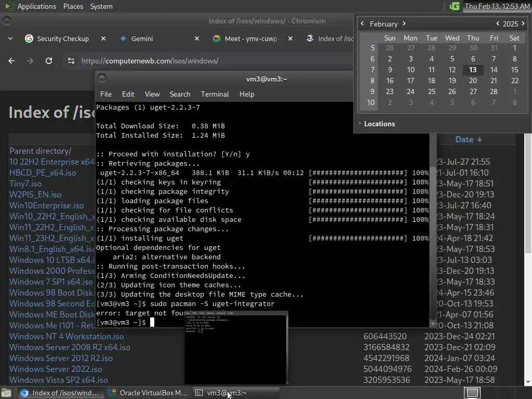532x399 pixels.
Task: Open Tiny7.iso link
Action: pyautogui.click(x=25, y=183)
